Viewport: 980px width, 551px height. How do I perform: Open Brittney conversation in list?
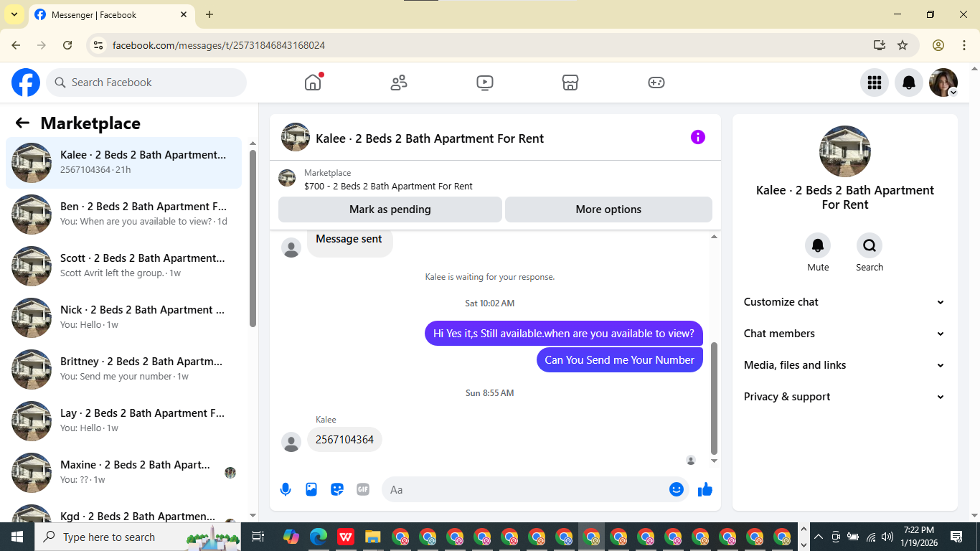(x=124, y=369)
